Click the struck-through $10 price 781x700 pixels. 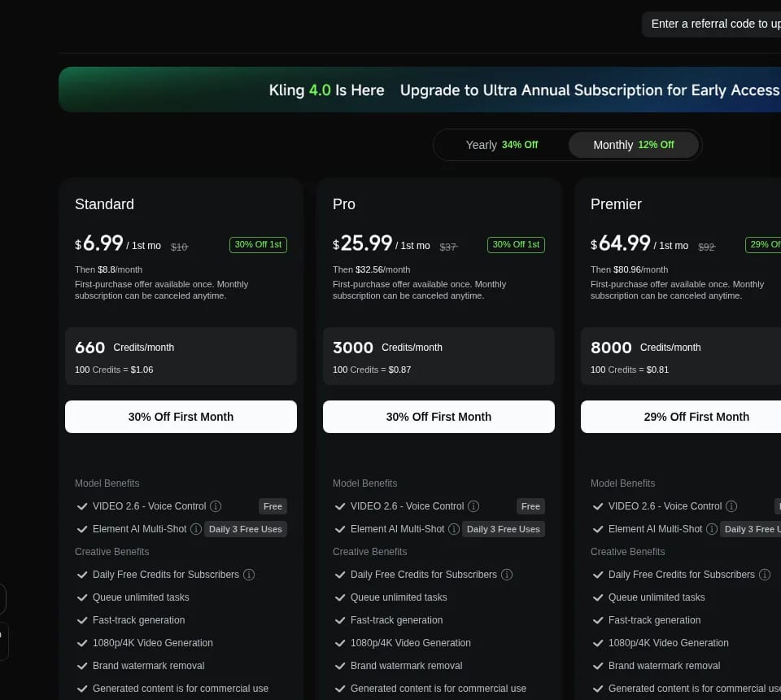pyautogui.click(x=179, y=247)
